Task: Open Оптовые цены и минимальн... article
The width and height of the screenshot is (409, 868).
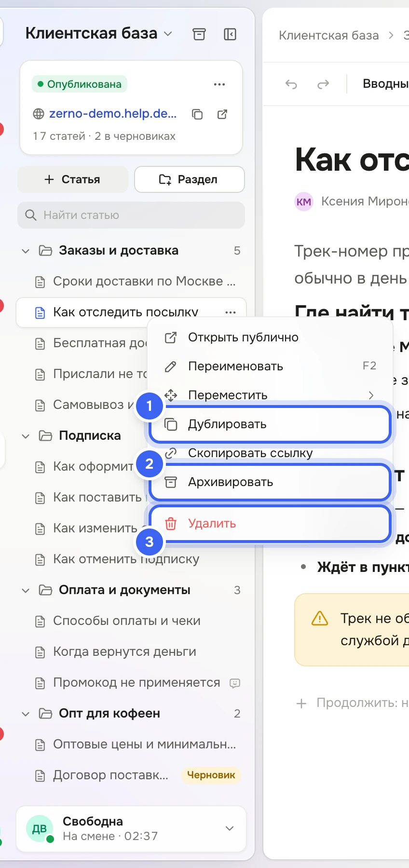Action: [131, 745]
